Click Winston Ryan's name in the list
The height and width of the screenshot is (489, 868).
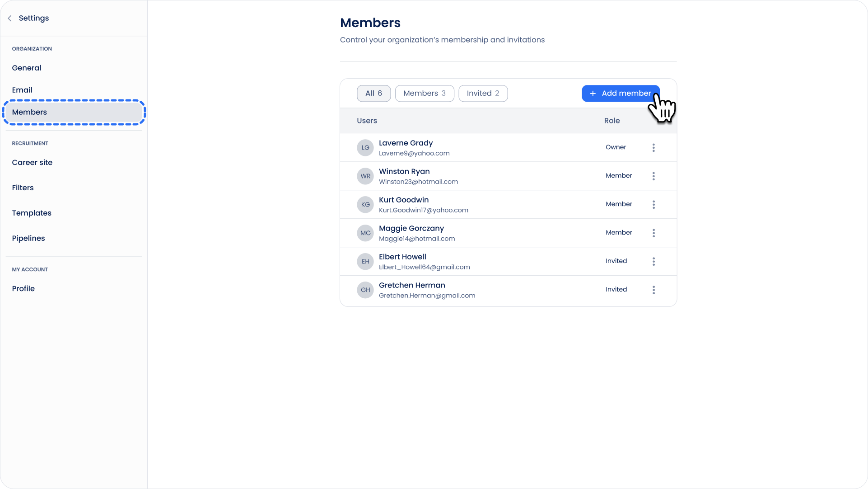404,172
